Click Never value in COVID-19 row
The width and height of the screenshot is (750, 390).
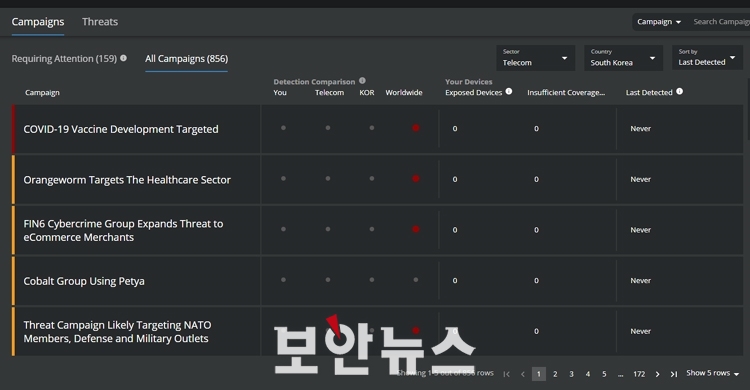coord(640,129)
